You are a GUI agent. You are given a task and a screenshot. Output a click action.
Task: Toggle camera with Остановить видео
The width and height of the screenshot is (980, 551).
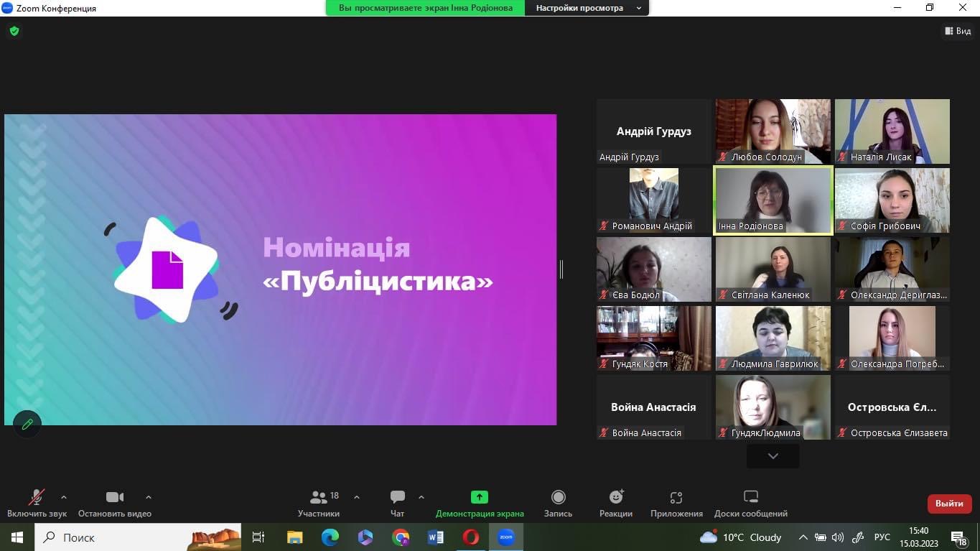(115, 504)
